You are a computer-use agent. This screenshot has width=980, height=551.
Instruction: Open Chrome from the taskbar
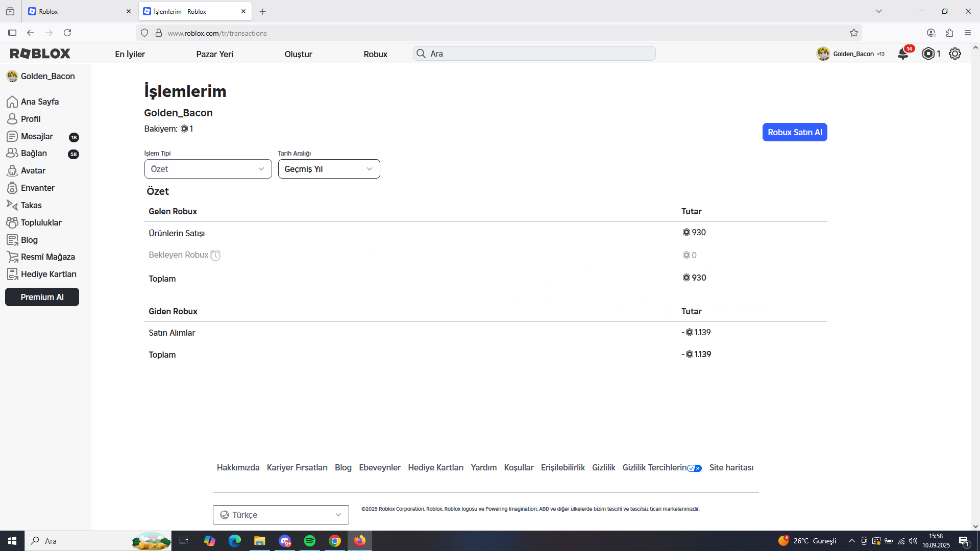[x=335, y=541]
